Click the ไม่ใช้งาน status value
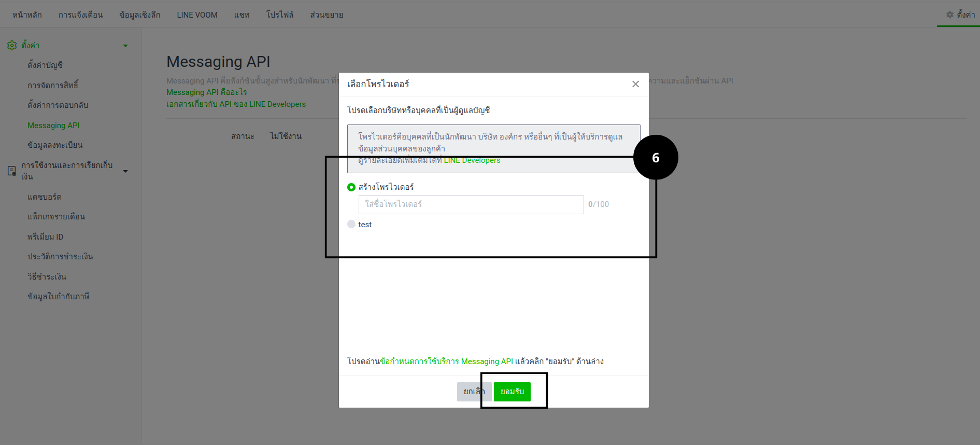 (286, 136)
